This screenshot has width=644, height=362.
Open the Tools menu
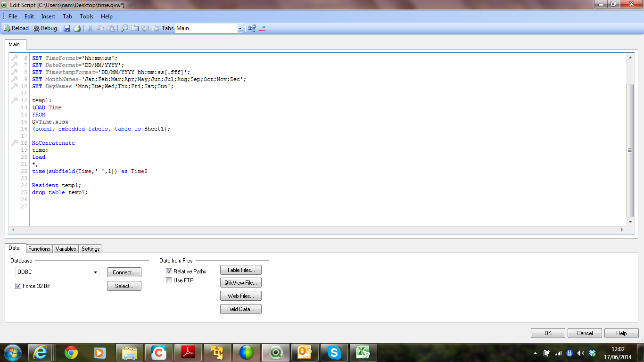[87, 16]
